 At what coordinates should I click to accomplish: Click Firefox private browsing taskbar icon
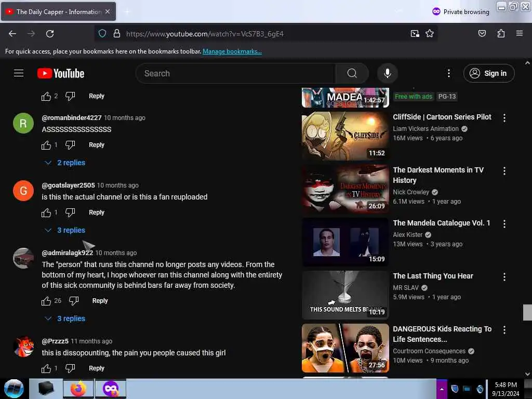pyautogui.click(x=111, y=389)
